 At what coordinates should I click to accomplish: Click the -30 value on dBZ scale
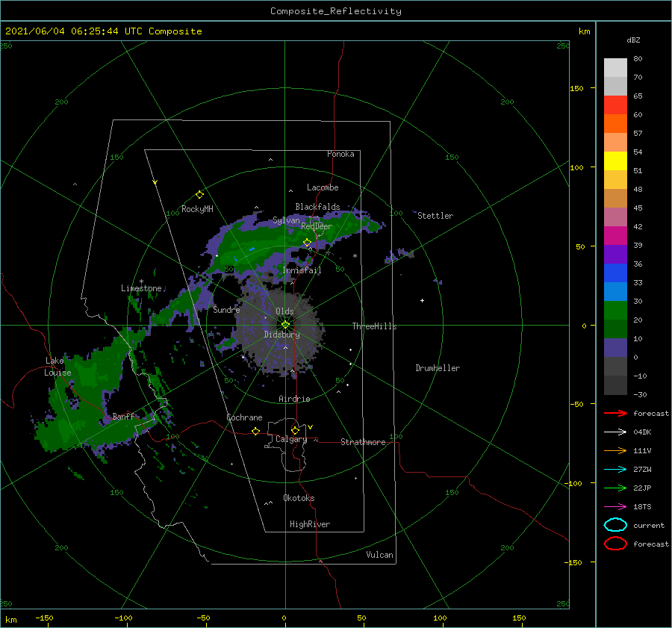(640, 394)
